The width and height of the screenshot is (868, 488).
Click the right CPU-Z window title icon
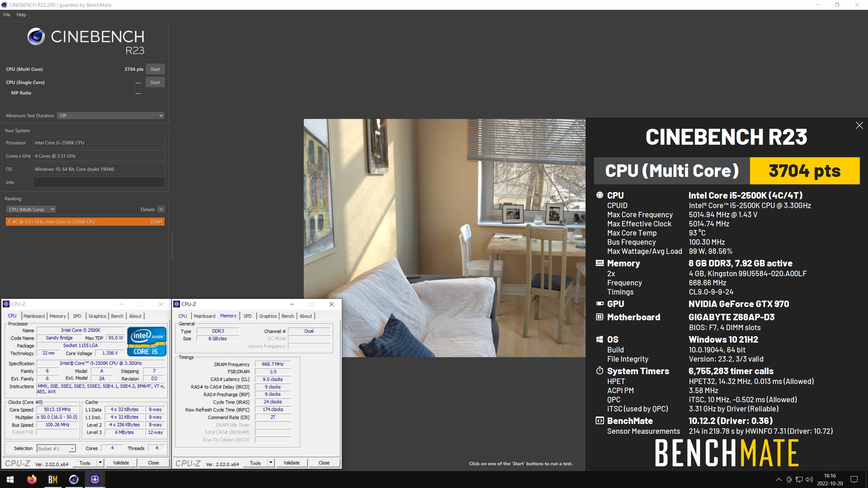177,304
